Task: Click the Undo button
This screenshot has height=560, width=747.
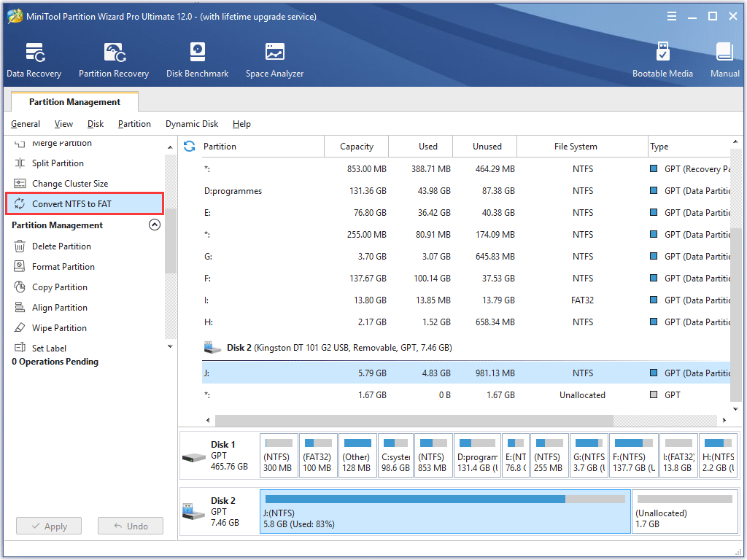Action: (131, 526)
